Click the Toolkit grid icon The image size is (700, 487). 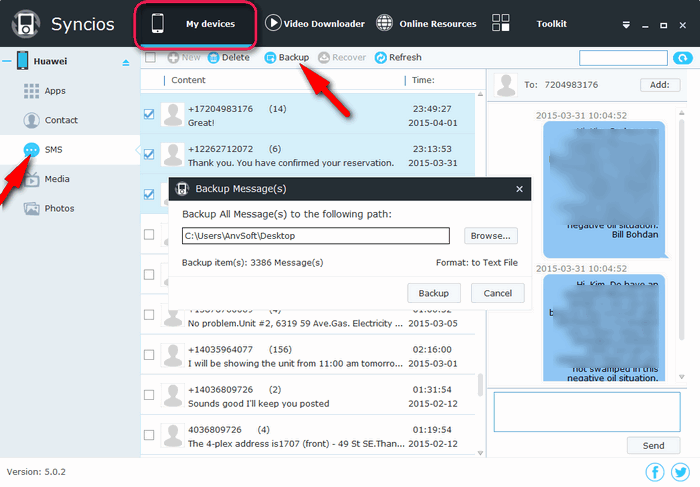[500, 23]
